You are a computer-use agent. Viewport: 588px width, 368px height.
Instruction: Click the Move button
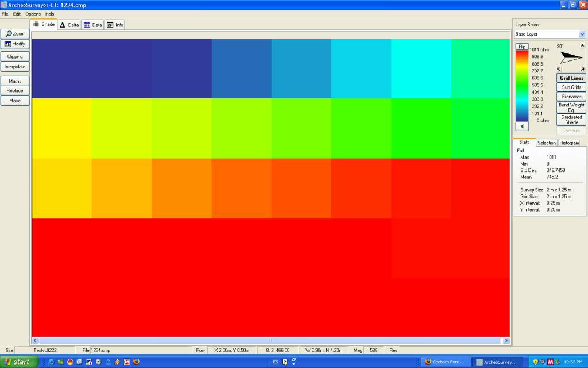(x=15, y=101)
